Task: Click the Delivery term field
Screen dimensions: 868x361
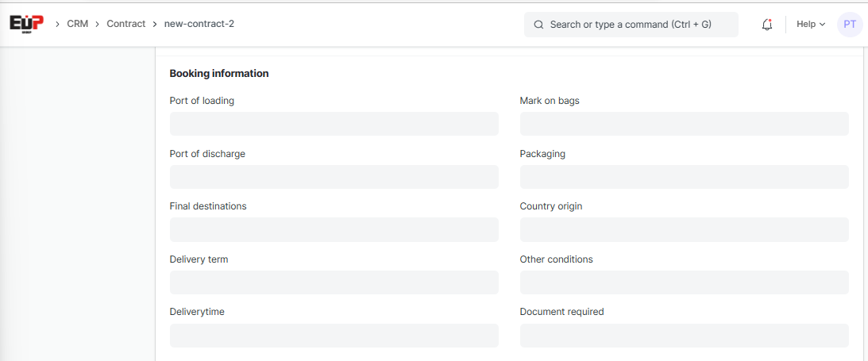Action: (x=334, y=282)
